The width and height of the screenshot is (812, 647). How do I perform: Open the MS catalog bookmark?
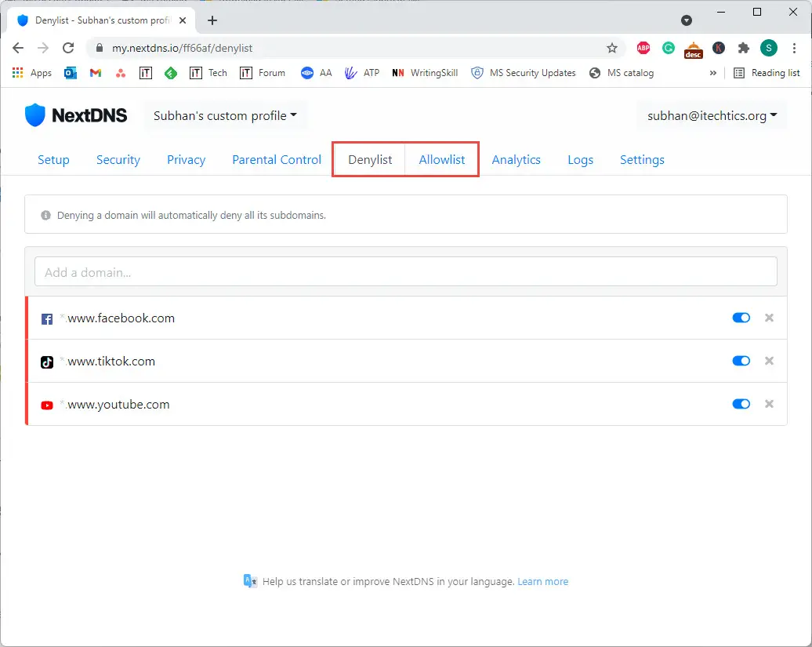(622, 73)
